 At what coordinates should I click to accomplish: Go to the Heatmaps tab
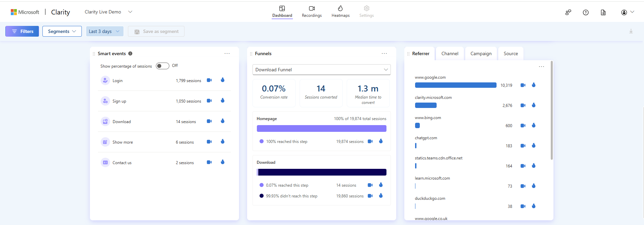(340, 11)
